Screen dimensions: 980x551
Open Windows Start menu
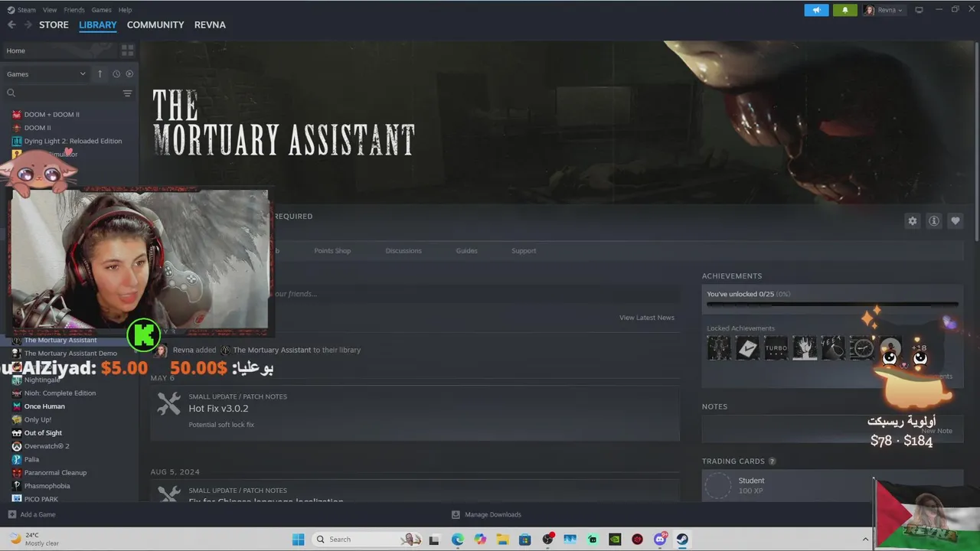(x=298, y=540)
